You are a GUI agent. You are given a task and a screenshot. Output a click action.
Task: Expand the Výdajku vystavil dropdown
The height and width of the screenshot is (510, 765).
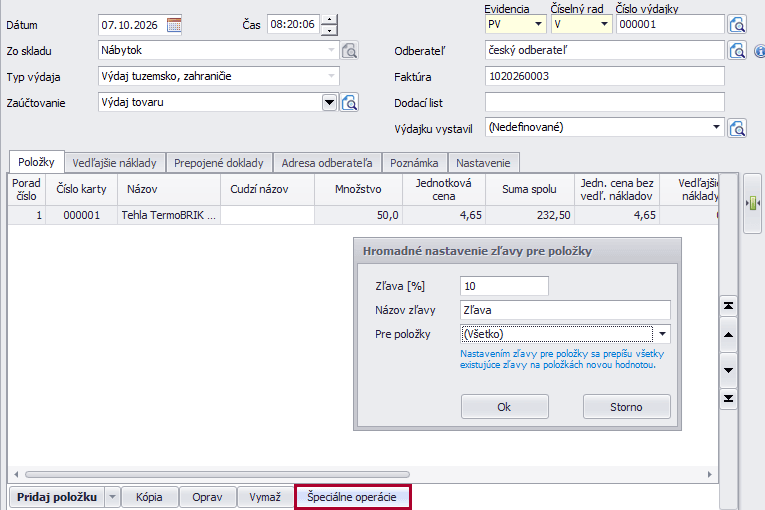[716, 127]
